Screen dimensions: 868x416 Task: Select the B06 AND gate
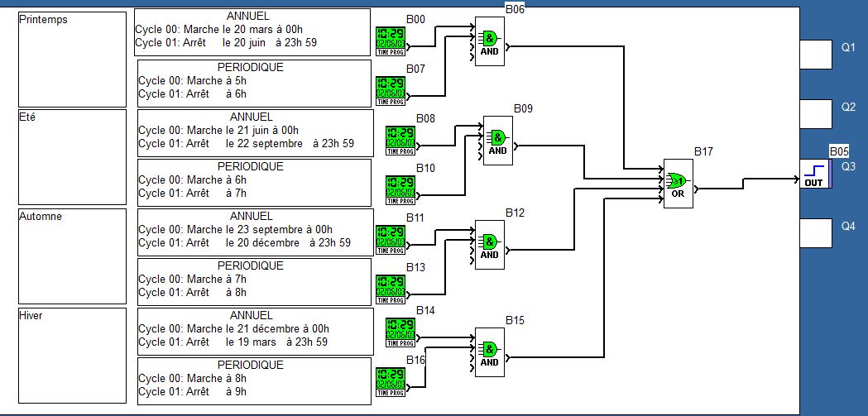click(490, 42)
